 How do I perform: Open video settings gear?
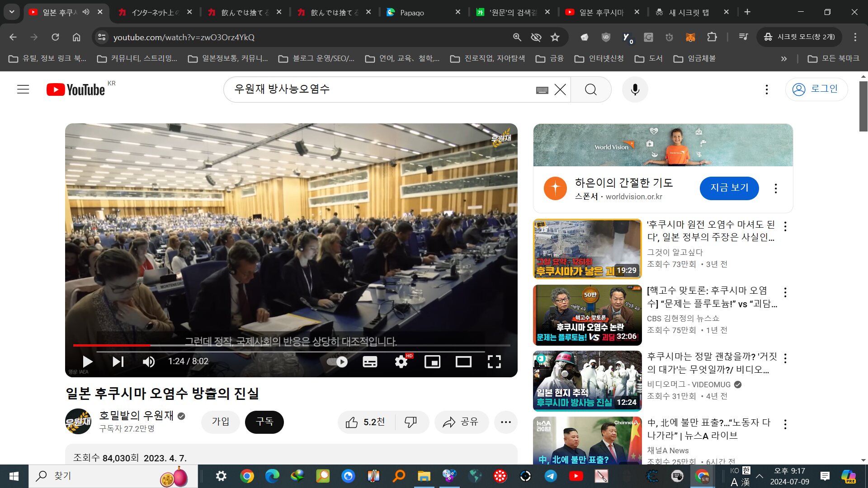click(x=401, y=361)
